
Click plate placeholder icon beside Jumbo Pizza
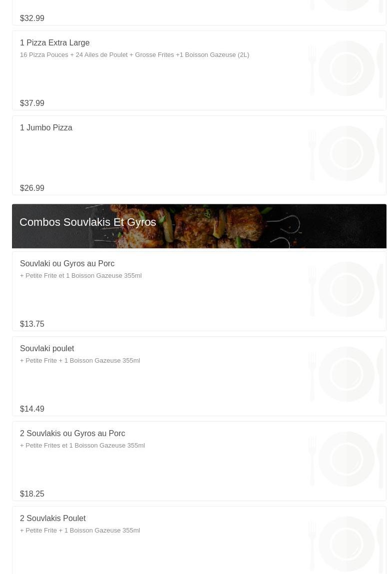346,153
